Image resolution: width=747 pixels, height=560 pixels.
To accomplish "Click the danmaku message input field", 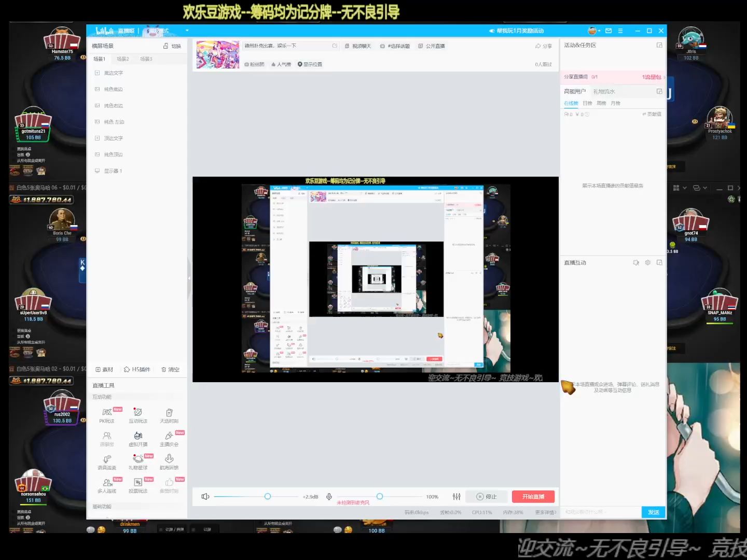I will point(601,512).
